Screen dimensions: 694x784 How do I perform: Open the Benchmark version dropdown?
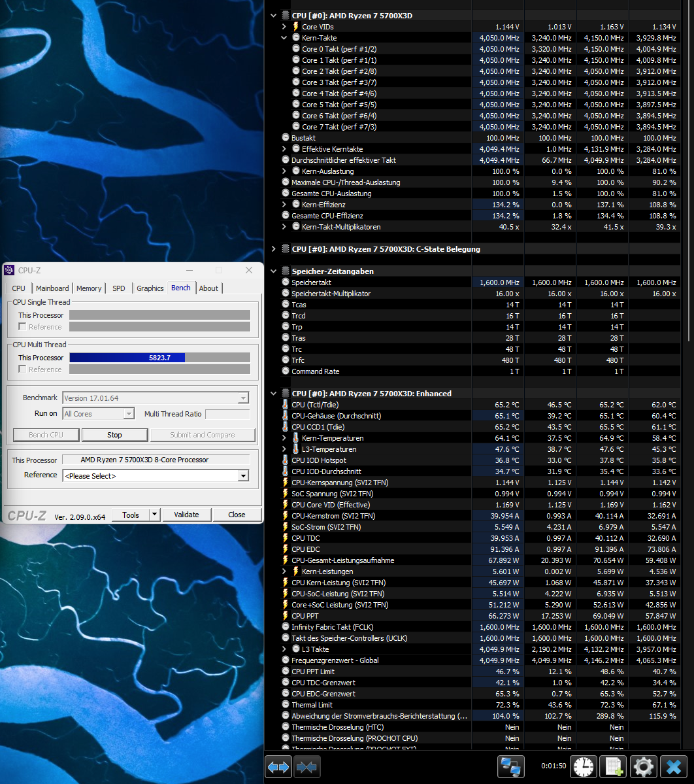pyautogui.click(x=243, y=398)
